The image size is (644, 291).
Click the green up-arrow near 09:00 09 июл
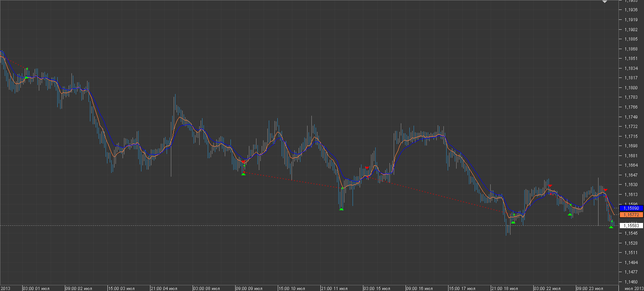click(x=243, y=174)
